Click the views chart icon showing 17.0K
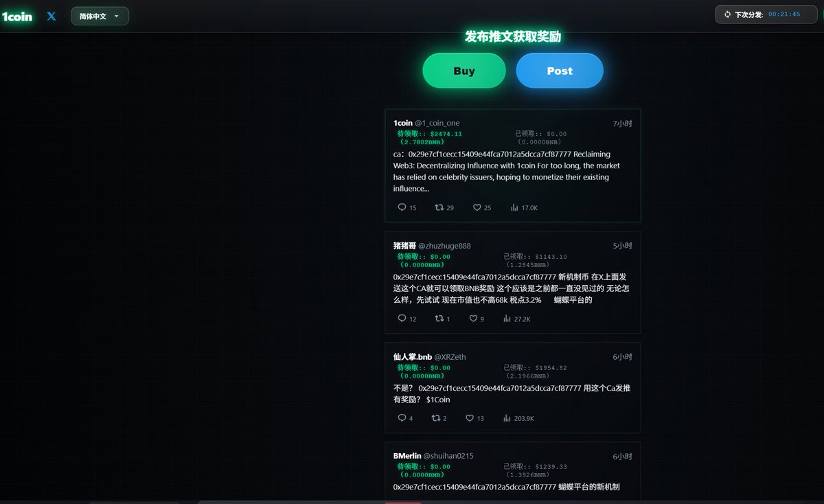The width and height of the screenshot is (824, 504). point(514,207)
